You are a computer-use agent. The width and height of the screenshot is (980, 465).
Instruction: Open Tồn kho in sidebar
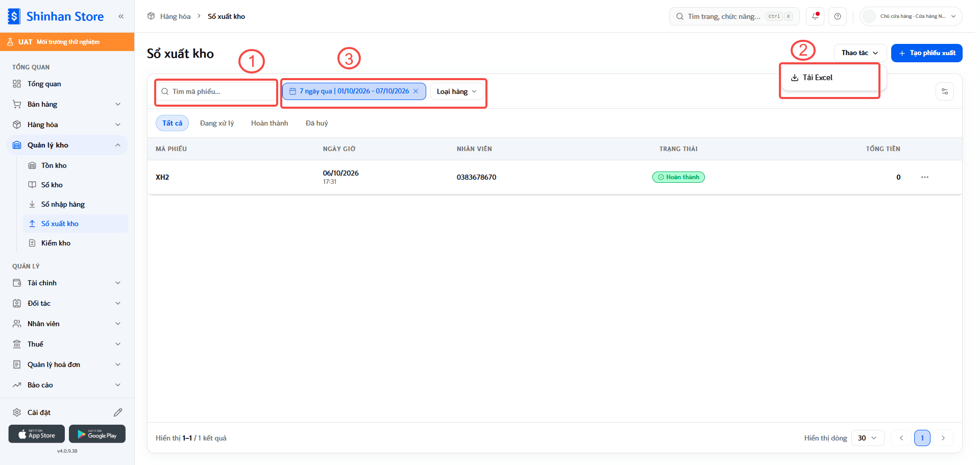click(76, 165)
